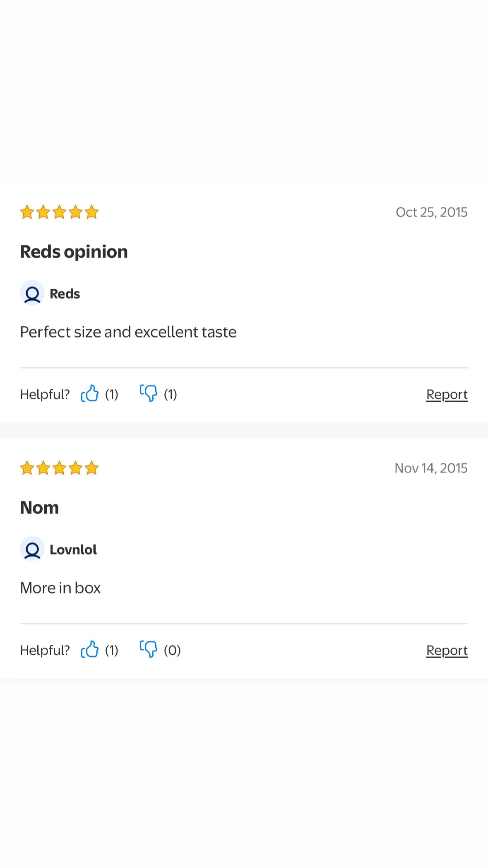
Task: Click thumbs down on Reds opinion review
Action: 149,393
